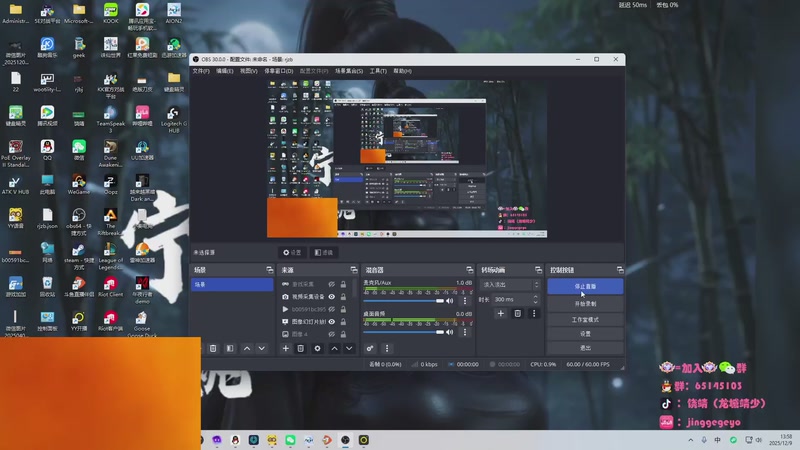Add a new source with the plus icon
The width and height of the screenshot is (800, 450).
point(285,348)
